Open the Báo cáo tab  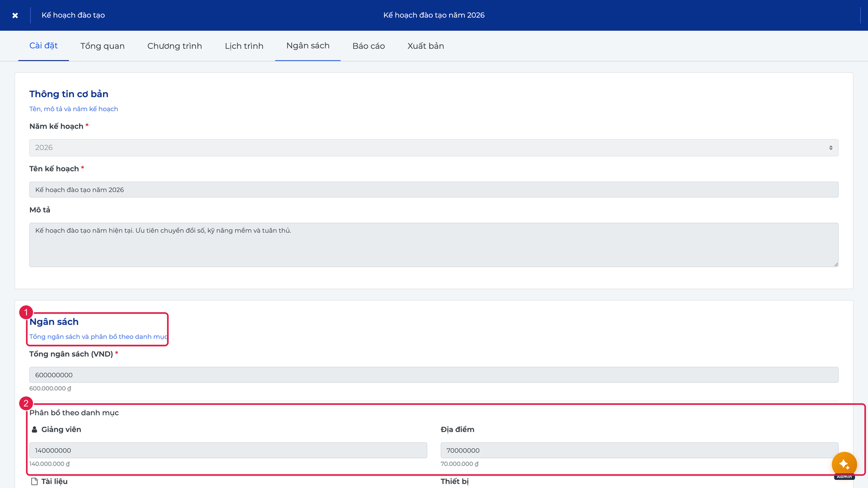pos(369,46)
